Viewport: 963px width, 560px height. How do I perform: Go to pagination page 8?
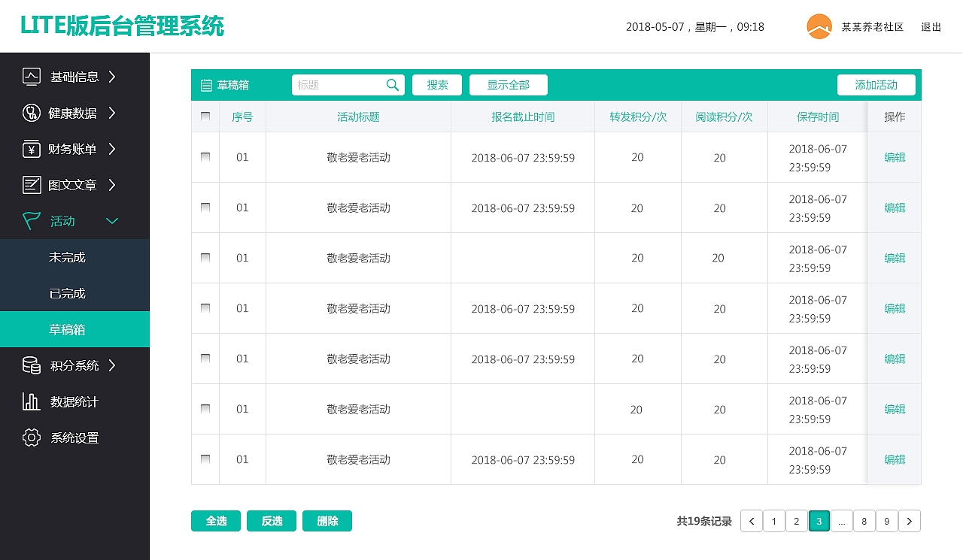(x=864, y=520)
